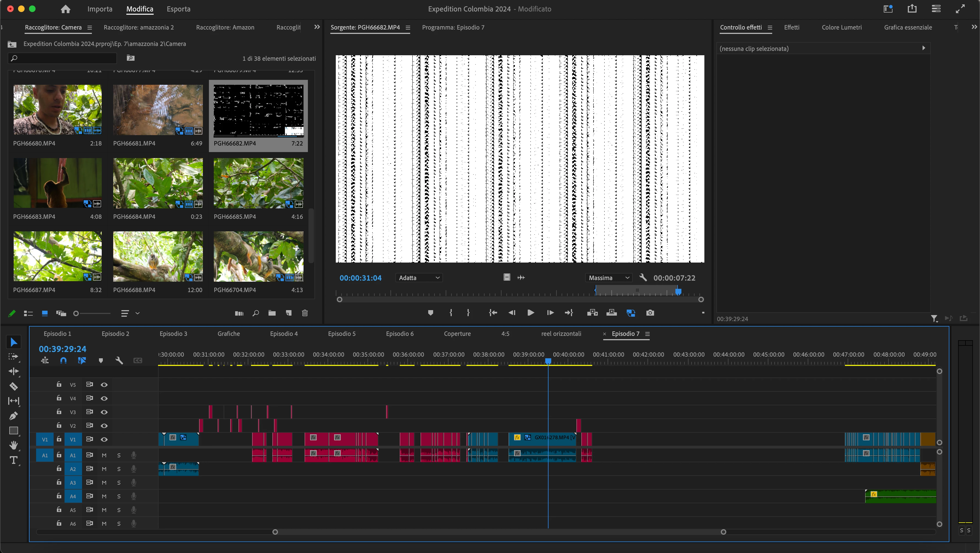Switch to the Episodio 4 sequence tab
The height and width of the screenshot is (553, 980).
284,334
